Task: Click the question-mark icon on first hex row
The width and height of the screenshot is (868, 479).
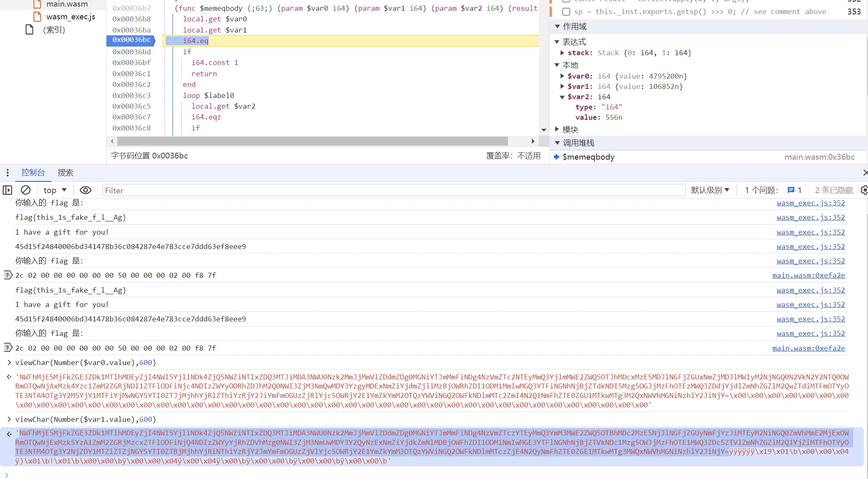Action: click(x=8, y=275)
